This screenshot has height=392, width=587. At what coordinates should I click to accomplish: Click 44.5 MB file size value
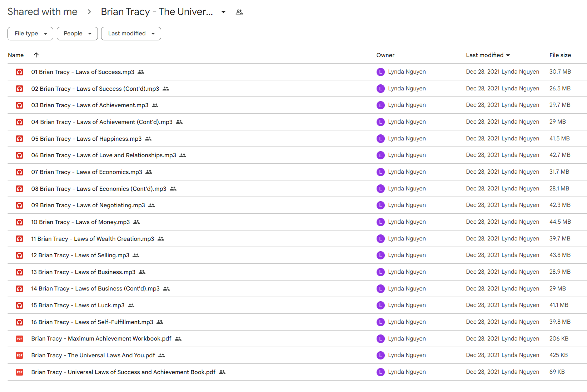(560, 222)
